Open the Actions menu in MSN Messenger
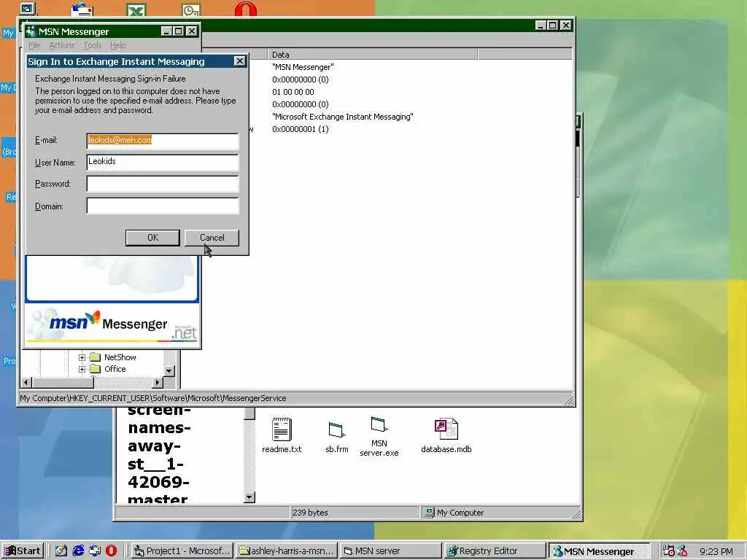The image size is (747, 560). point(62,45)
